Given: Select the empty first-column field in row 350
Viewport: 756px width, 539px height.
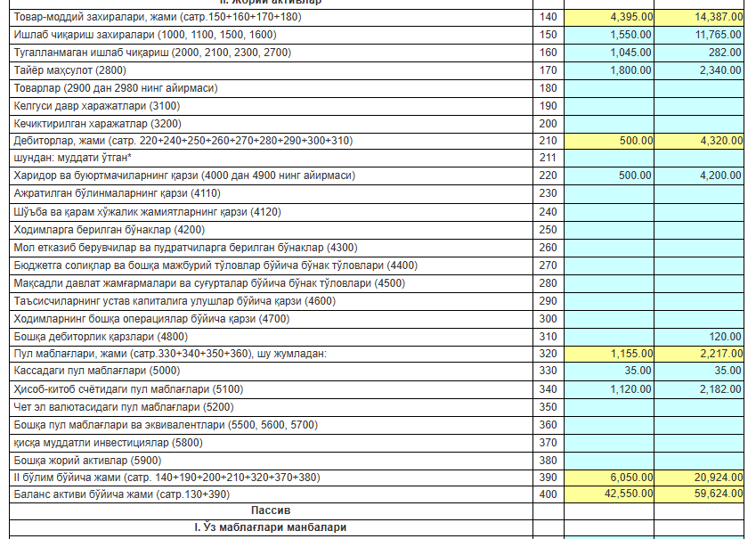Looking at the screenshot, I should (x=609, y=407).
